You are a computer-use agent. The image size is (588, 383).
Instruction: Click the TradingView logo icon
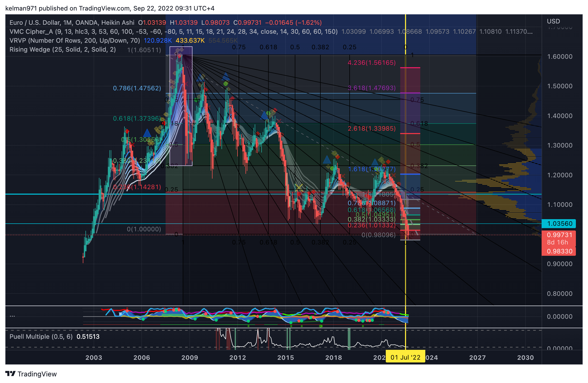coord(10,374)
